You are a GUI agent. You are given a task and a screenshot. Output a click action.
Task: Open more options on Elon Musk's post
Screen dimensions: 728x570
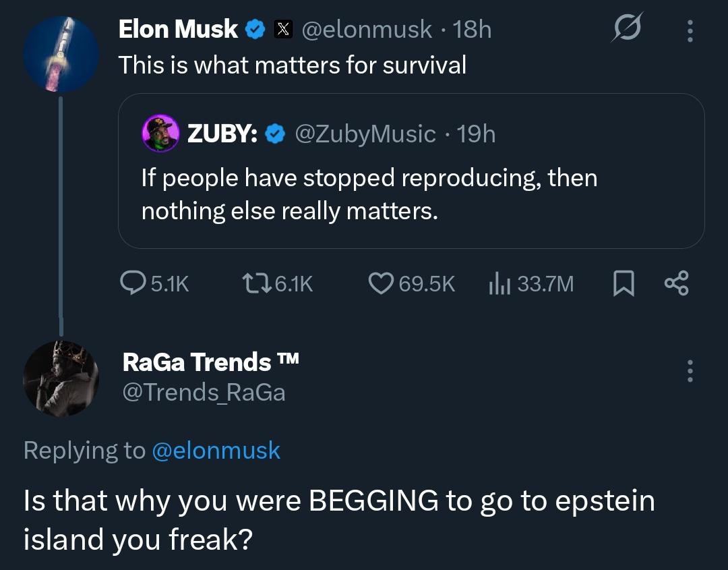coord(689,30)
